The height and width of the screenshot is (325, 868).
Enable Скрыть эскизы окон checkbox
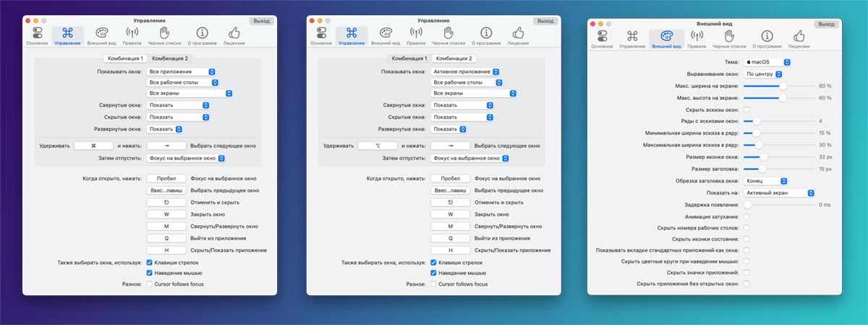pos(746,109)
